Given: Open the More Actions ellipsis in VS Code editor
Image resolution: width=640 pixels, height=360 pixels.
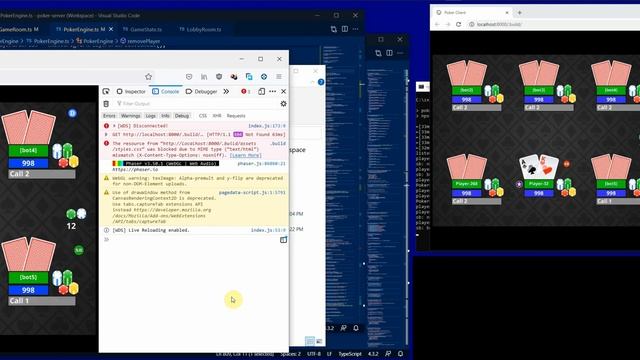Looking at the screenshot, I should (356, 29).
